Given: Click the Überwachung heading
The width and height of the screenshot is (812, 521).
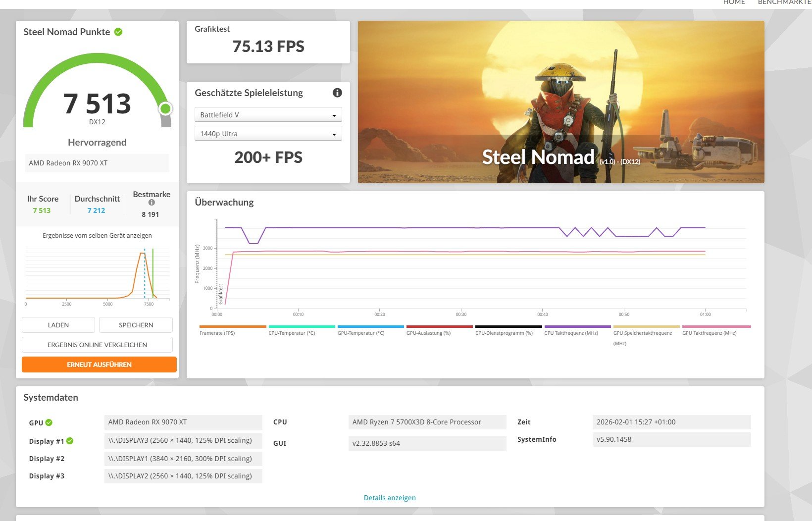Looking at the screenshot, I should click(224, 202).
